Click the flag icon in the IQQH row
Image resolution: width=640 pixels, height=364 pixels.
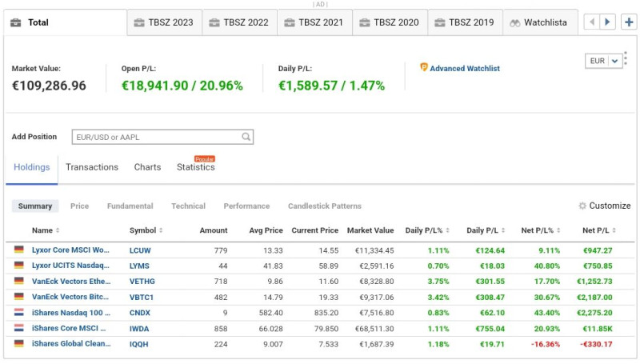click(18, 343)
